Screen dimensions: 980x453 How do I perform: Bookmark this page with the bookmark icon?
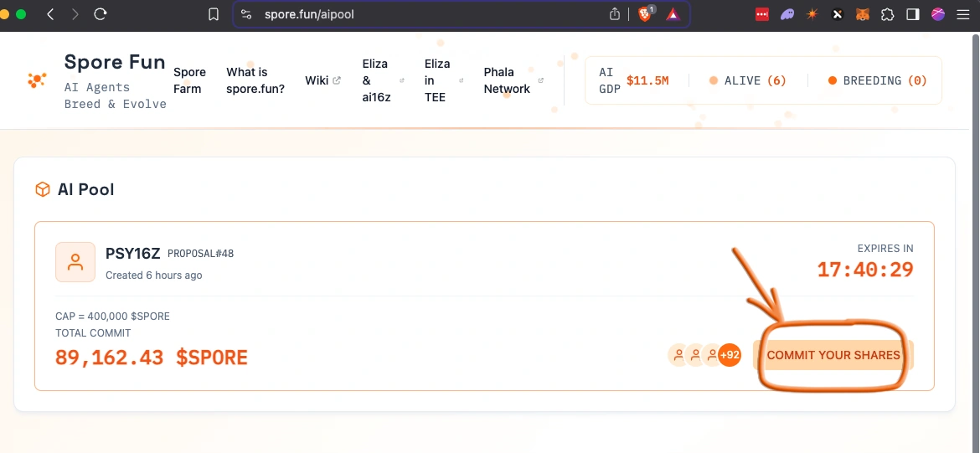[214, 14]
